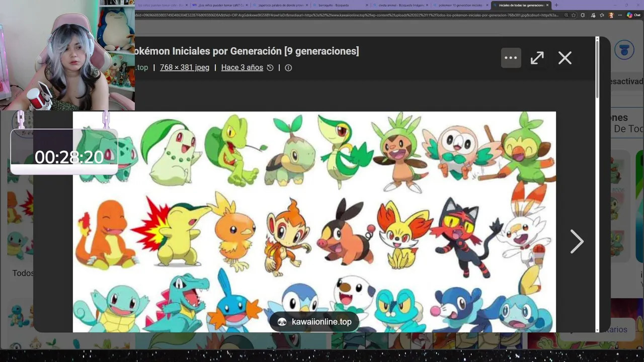The width and height of the screenshot is (644, 362).
Task: Open the browser profile avatar
Action: (611, 15)
